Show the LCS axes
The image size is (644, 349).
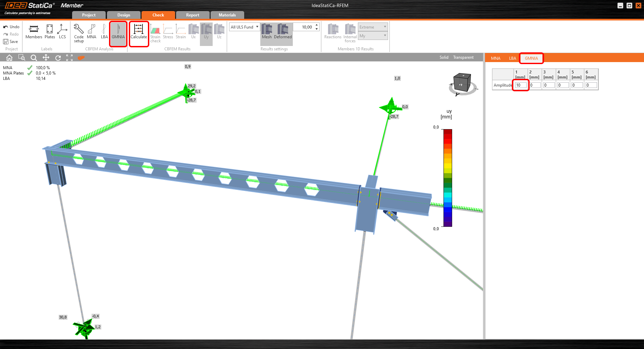click(x=62, y=32)
